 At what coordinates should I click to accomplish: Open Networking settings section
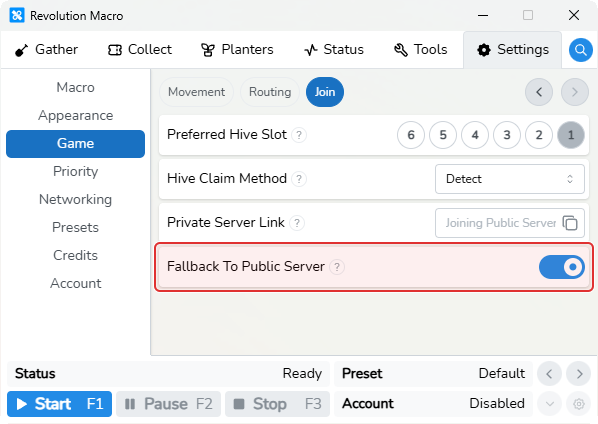click(76, 199)
